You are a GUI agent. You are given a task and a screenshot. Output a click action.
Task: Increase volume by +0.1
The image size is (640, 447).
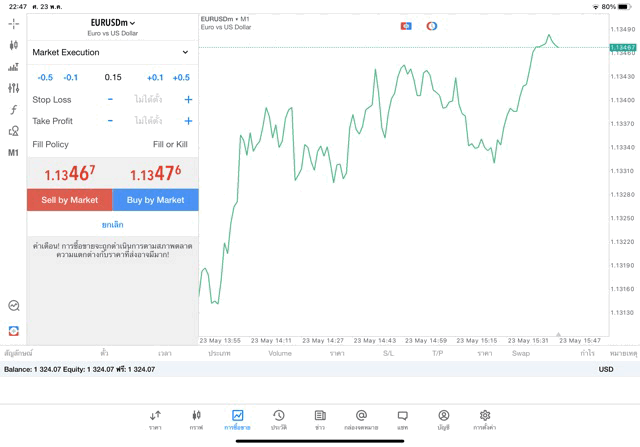tap(155, 77)
